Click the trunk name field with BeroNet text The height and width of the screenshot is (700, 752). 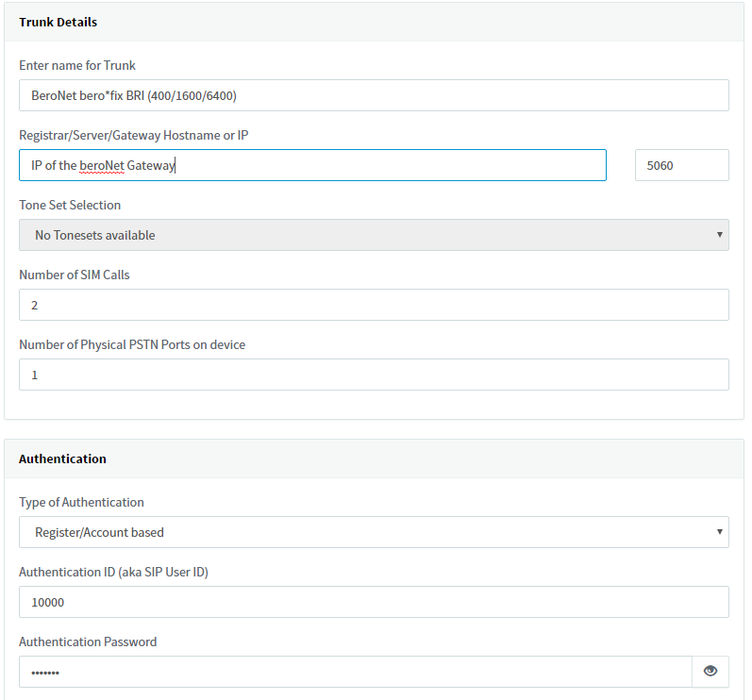pyautogui.click(x=374, y=95)
